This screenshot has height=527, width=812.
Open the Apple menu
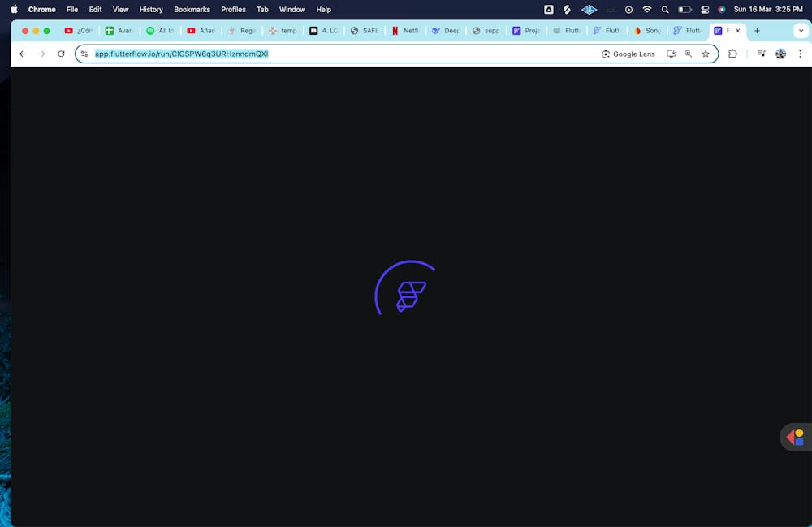(x=14, y=9)
